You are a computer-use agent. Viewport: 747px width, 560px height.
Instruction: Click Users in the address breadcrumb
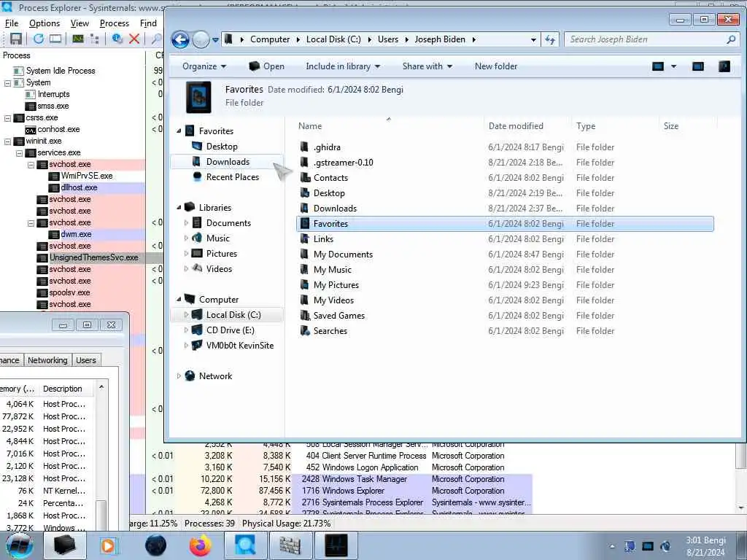click(388, 39)
